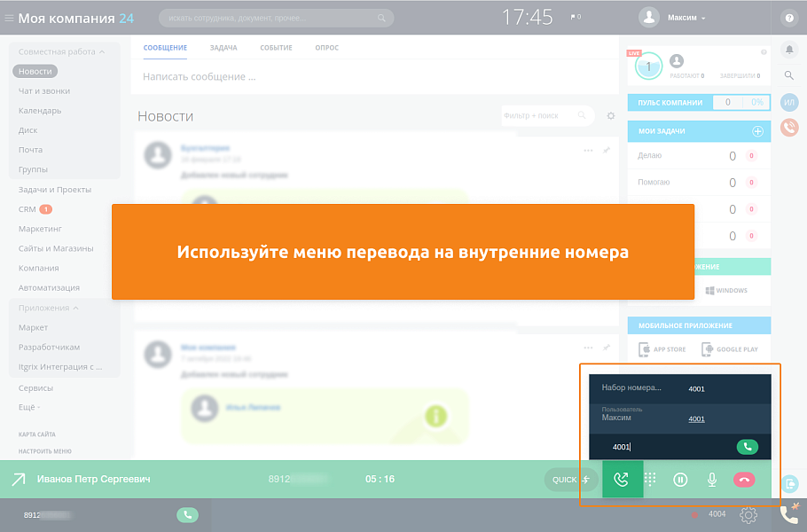Switch to the ЗАДАЧА tab
Screen dimensions: 807x532
(x=224, y=48)
